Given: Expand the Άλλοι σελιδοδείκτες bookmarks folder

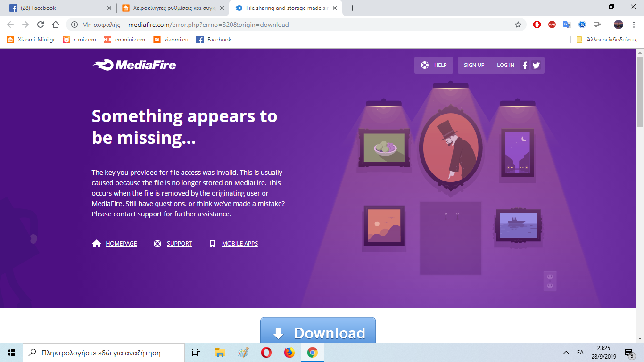Looking at the screenshot, I should point(607,40).
